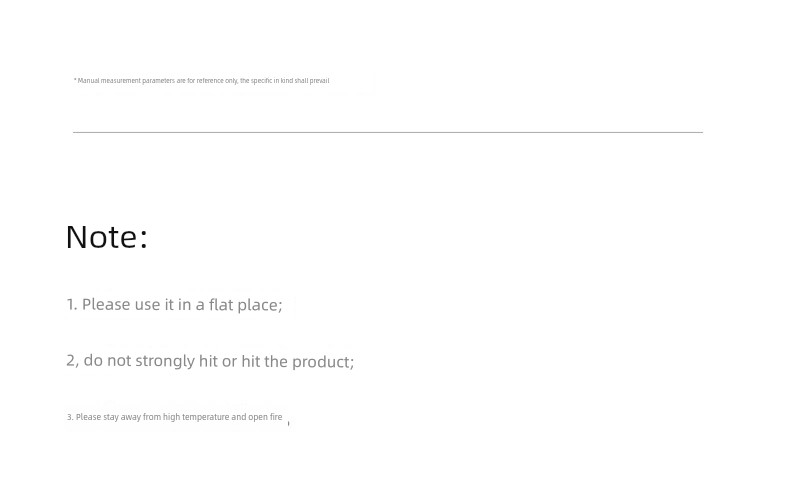Click the number "2," starting the second note

72,361
